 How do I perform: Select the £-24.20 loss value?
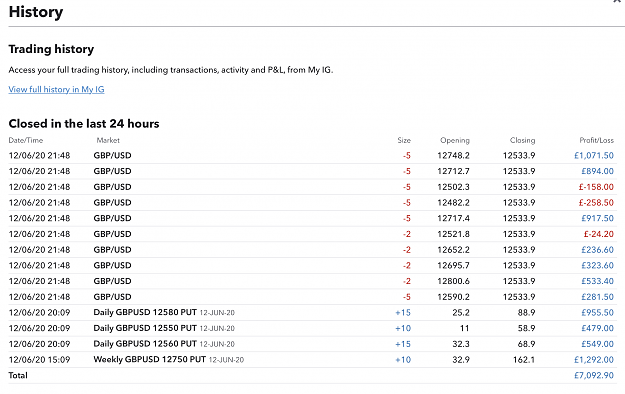[x=598, y=234]
